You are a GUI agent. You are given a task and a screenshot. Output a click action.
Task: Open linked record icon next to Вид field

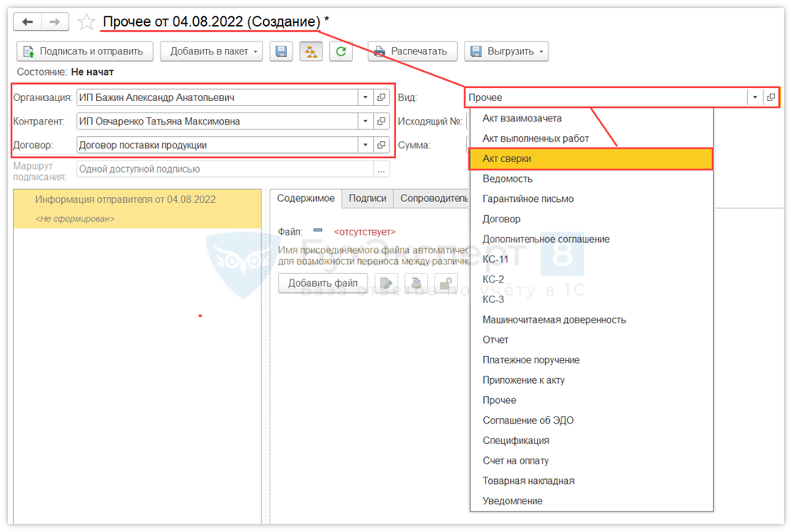770,98
